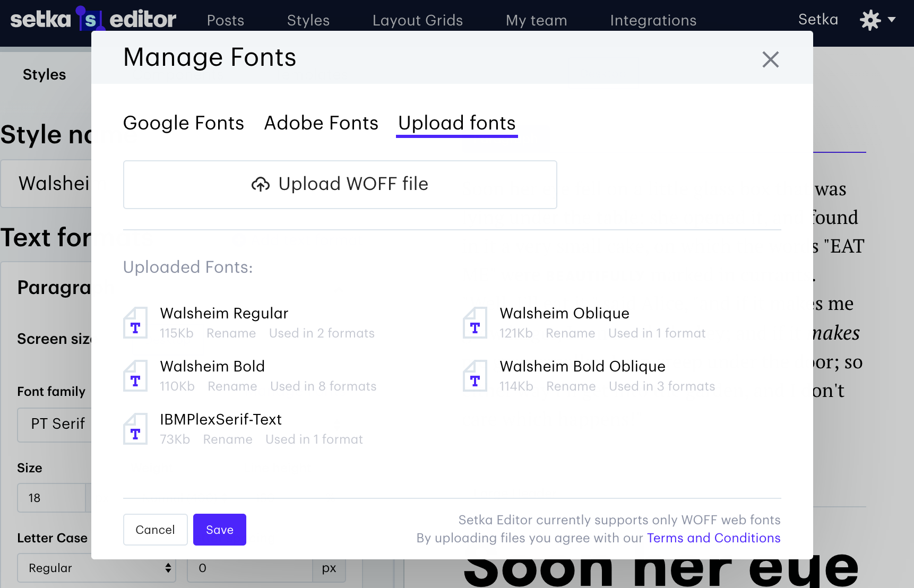914x588 pixels.
Task: Click the Upload WOFF file button
Action: pos(340,185)
